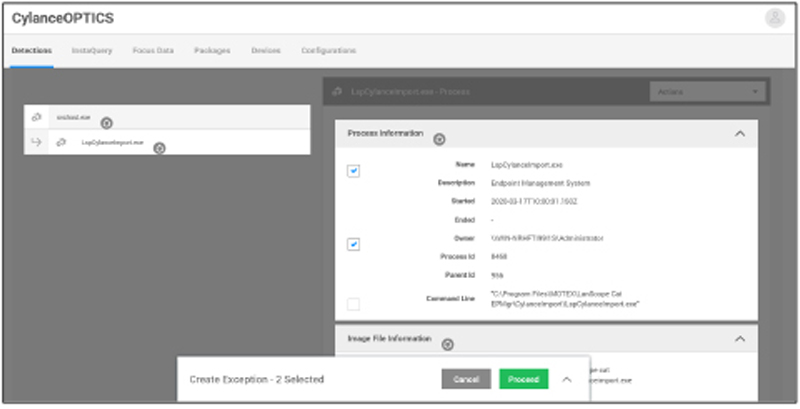
Task: Click the Started timestamp value
Action: (534, 201)
